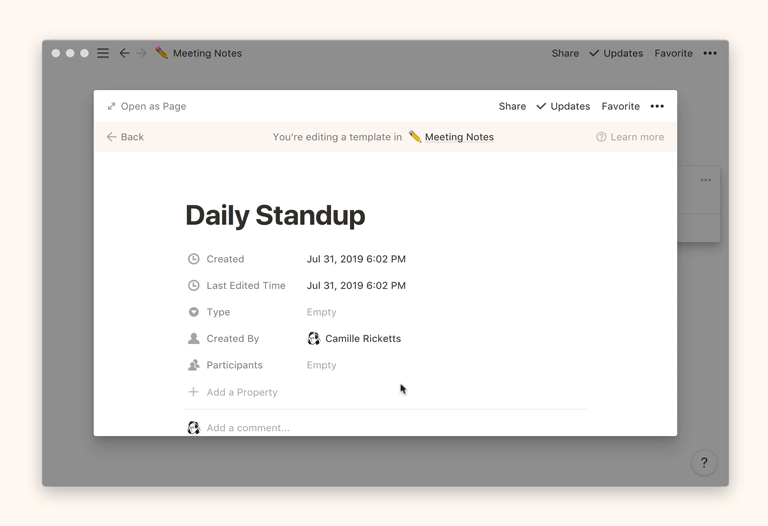Click Share in the background window toolbar
The image size is (768, 526).
coord(565,53)
